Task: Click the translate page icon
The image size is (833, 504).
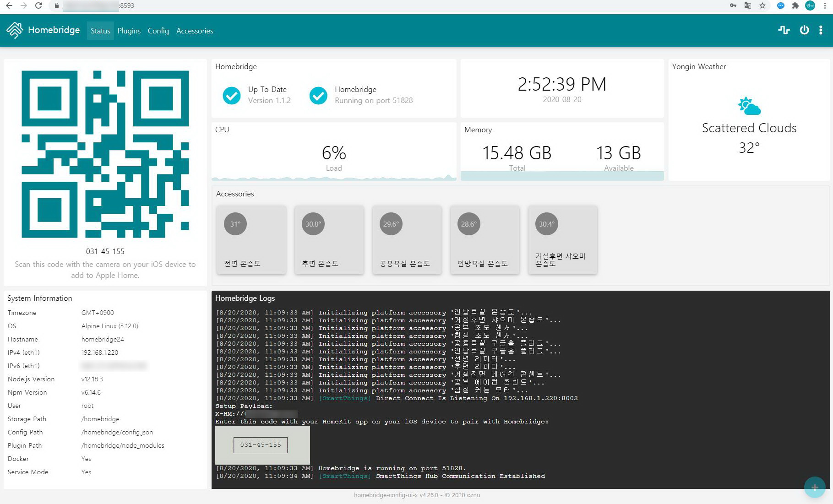Action: point(747,5)
